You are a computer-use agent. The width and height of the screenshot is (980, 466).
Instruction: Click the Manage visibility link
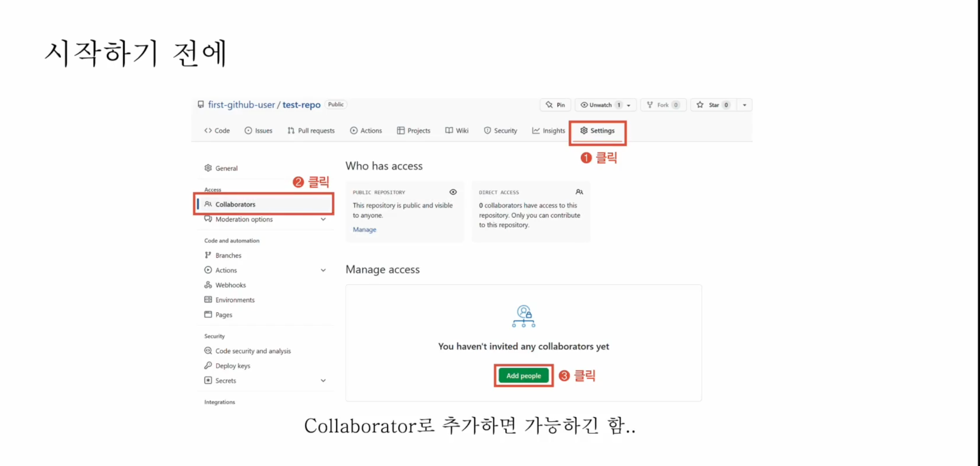click(x=364, y=230)
